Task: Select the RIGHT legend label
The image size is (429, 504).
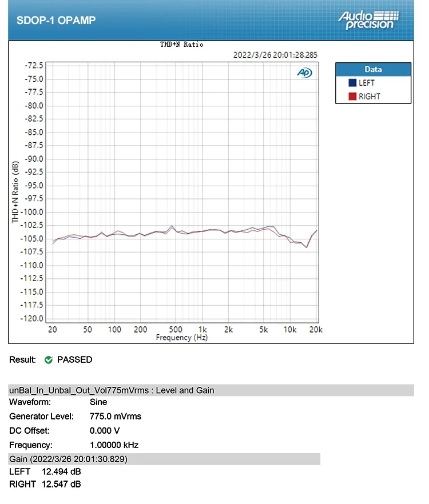Action: pos(370,97)
